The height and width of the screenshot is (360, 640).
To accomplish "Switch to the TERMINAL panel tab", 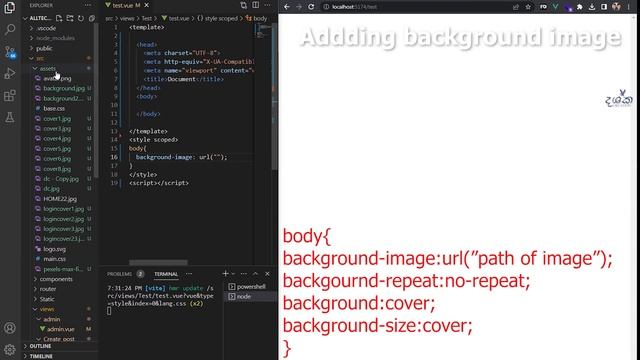I will (x=166, y=274).
